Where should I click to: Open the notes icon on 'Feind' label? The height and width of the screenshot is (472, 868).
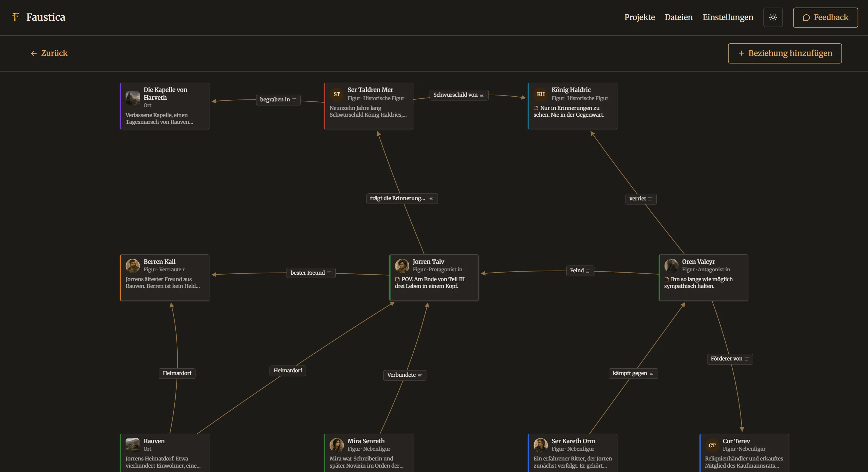(x=588, y=271)
